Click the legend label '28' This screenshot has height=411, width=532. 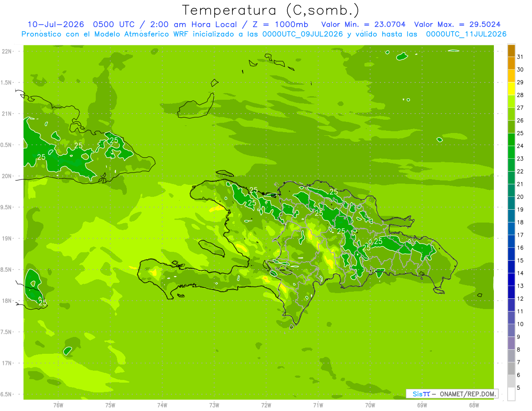pos(520,95)
